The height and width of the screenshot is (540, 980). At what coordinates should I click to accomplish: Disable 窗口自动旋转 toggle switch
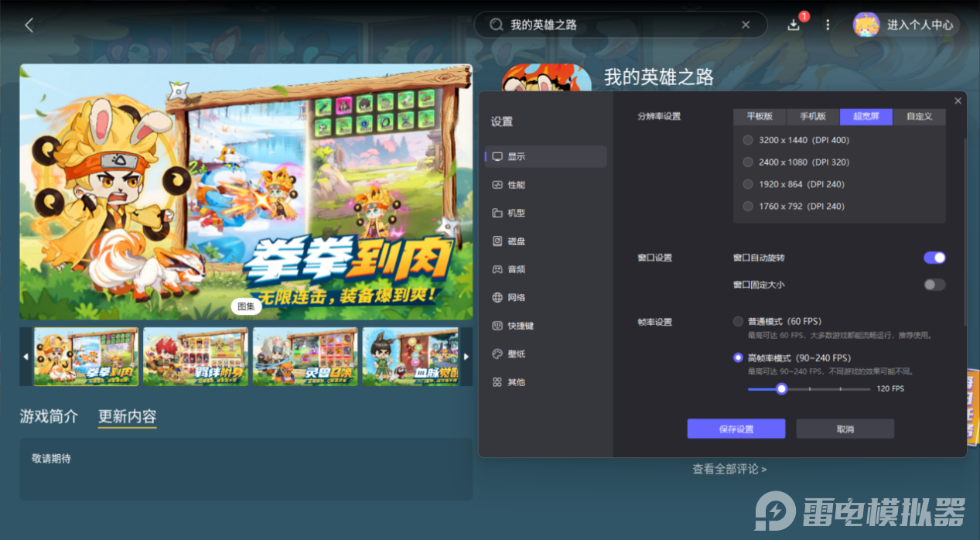(x=934, y=258)
